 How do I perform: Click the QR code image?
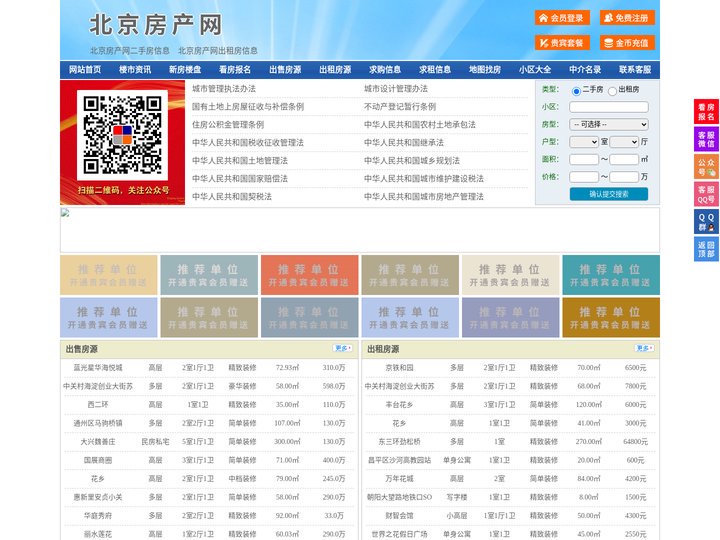coord(122,135)
